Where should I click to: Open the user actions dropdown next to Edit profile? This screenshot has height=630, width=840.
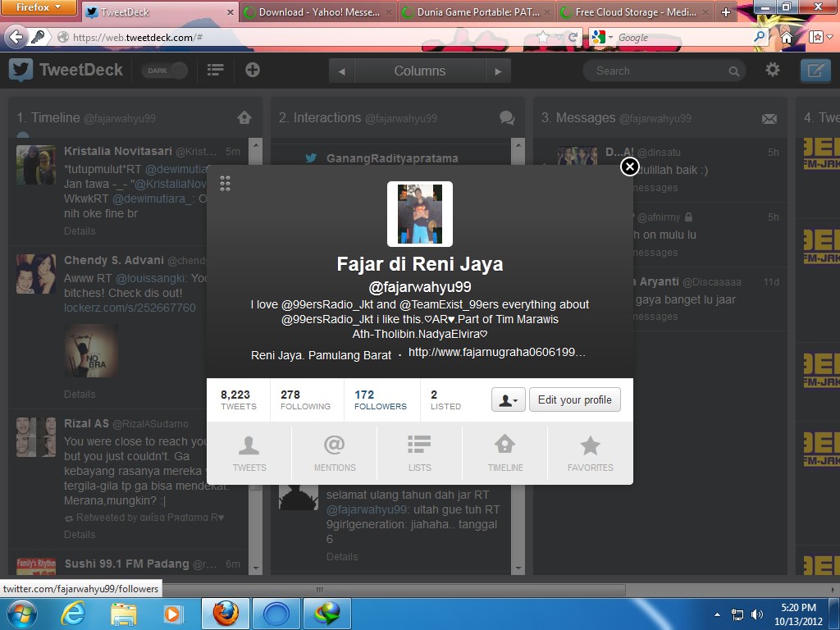508,399
